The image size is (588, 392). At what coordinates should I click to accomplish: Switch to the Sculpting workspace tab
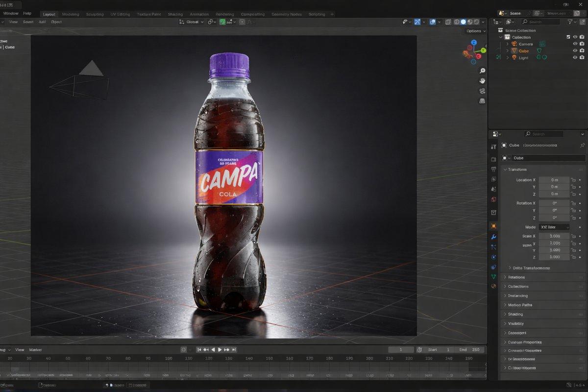click(x=95, y=14)
